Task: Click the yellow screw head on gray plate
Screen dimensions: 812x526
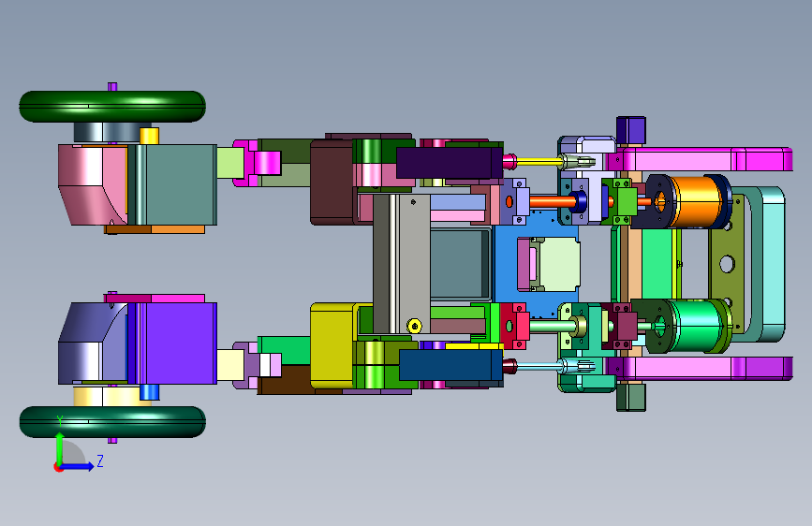Action: pyautogui.click(x=414, y=326)
